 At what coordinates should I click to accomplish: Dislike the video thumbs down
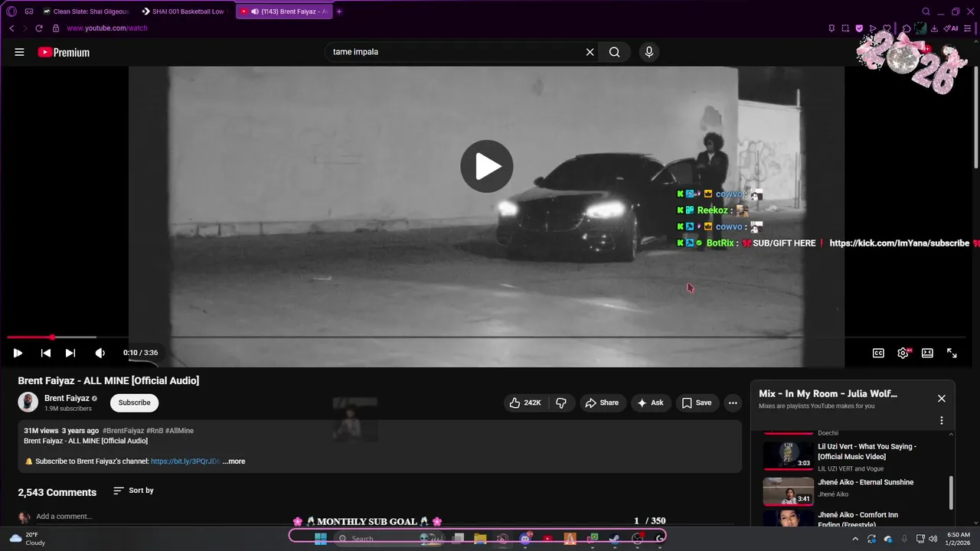pyautogui.click(x=561, y=403)
